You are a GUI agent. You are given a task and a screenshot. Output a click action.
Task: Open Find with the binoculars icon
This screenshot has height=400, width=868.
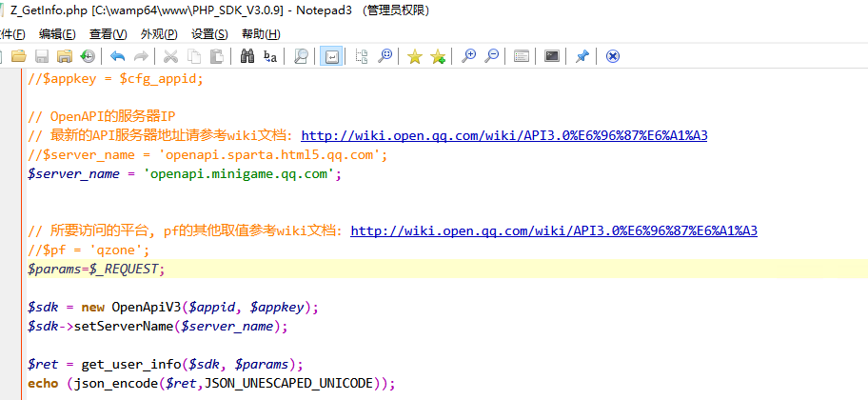tap(247, 56)
